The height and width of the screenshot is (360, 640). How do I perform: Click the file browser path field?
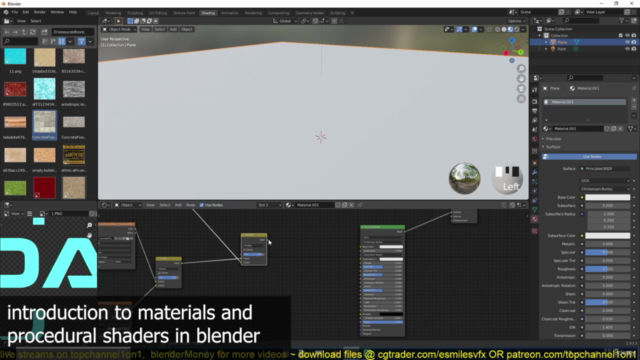click(x=73, y=32)
